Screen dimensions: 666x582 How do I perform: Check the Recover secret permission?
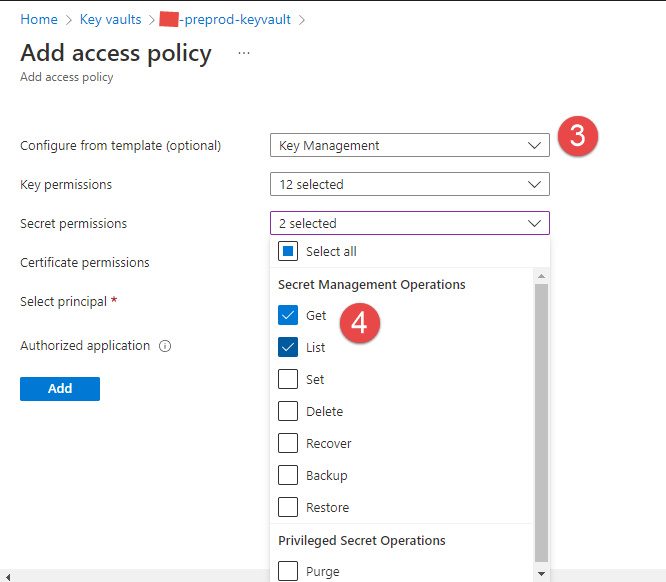tap(288, 443)
